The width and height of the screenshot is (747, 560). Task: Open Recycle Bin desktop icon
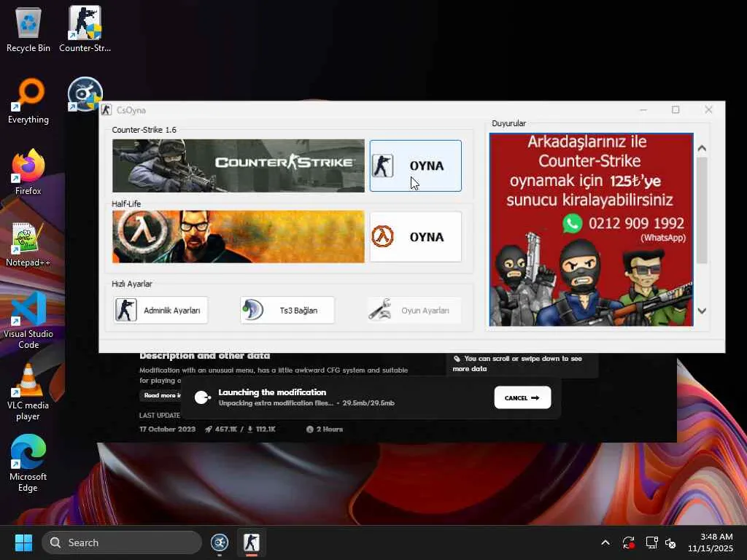[x=28, y=30]
